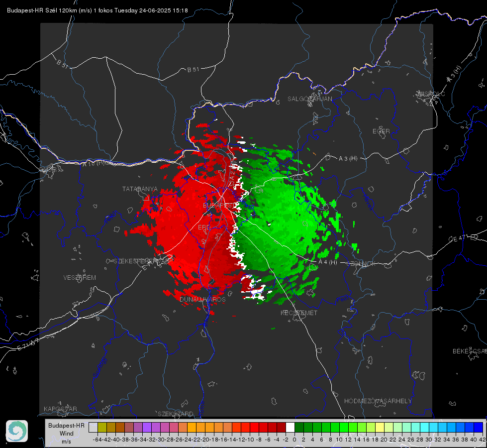Click the DUNAÚJVÁROS city label
The image size is (487, 448).
(202, 299)
